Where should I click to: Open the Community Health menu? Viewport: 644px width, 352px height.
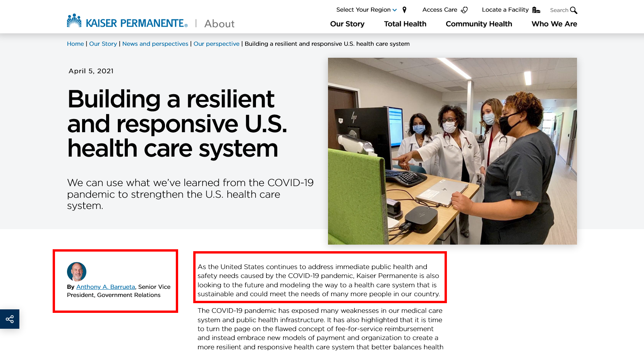(x=479, y=24)
